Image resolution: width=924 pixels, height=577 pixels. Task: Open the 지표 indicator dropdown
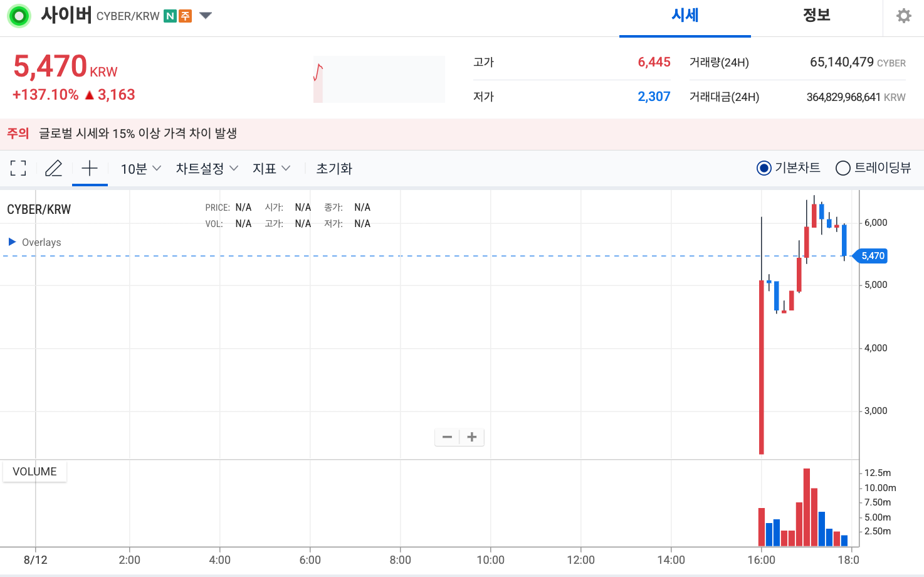pos(271,168)
